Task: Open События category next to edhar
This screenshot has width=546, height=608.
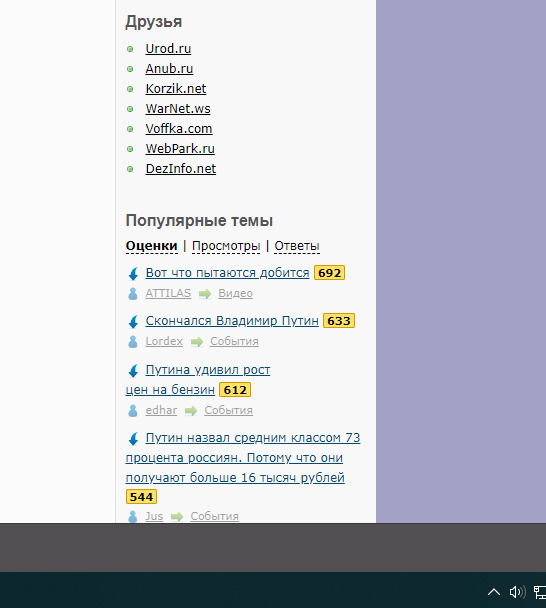Action: [228, 411]
